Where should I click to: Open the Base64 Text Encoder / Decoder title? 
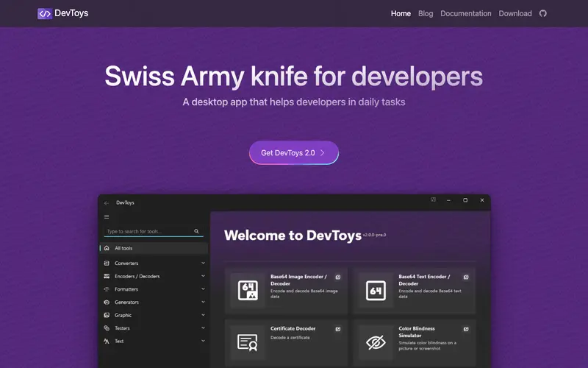coord(424,280)
